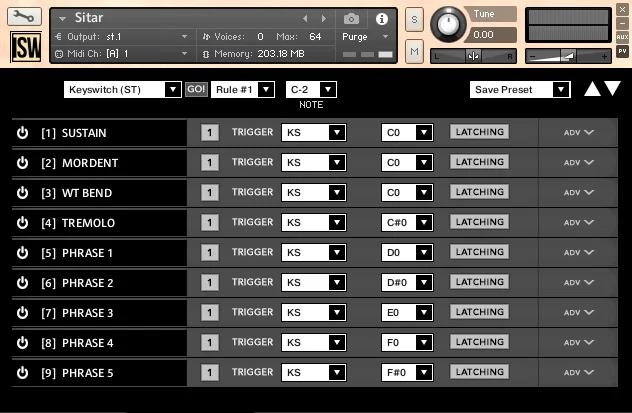
Task: Open the Midi Ch dropdown
Action: (x=121, y=54)
